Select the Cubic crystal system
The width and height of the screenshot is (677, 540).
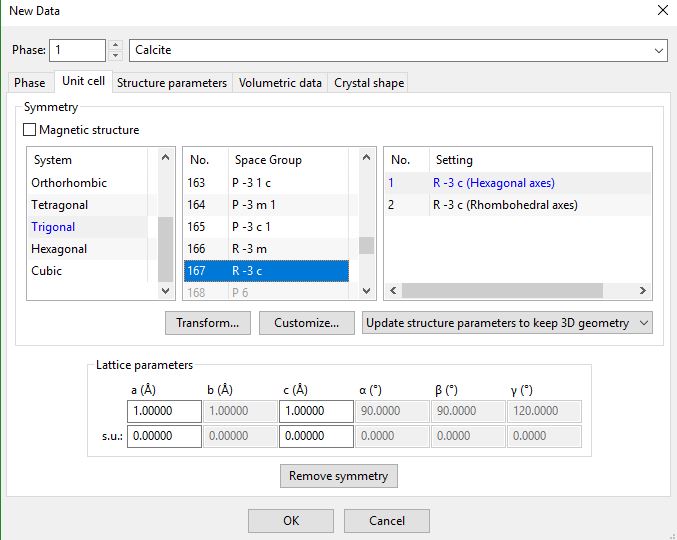[x=47, y=271]
